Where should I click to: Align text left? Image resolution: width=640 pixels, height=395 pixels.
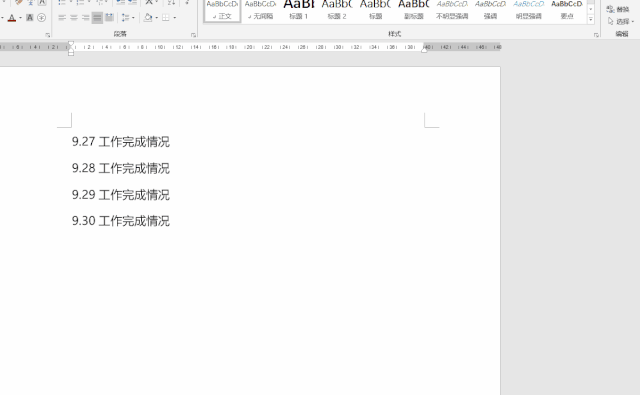pos(62,18)
